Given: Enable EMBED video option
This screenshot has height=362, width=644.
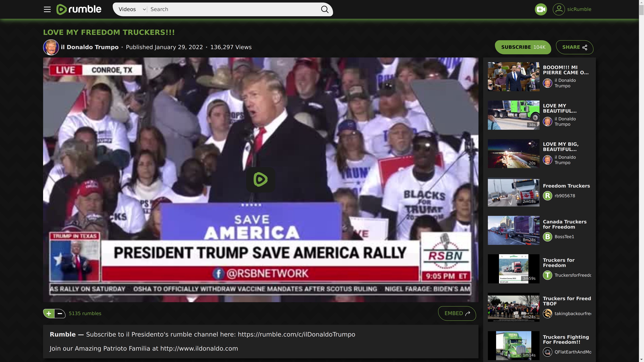Looking at the screenshot, I should pos(457,313).
